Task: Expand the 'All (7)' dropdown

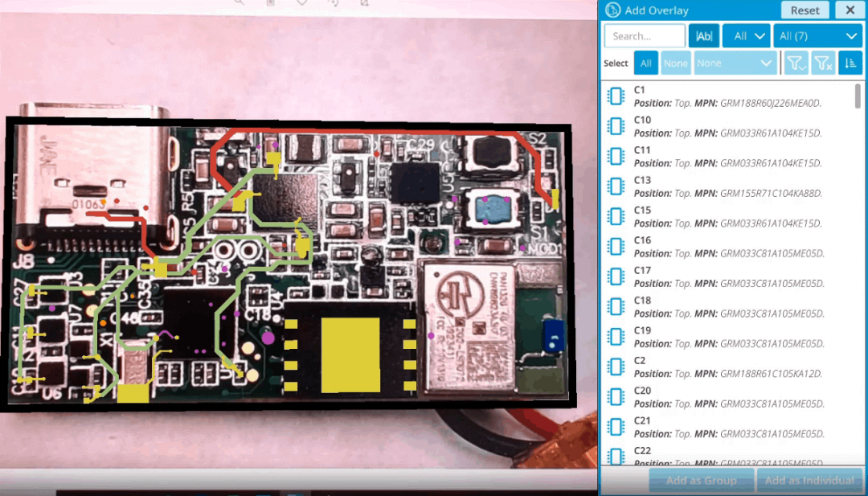Action: [x=817, y=36]
